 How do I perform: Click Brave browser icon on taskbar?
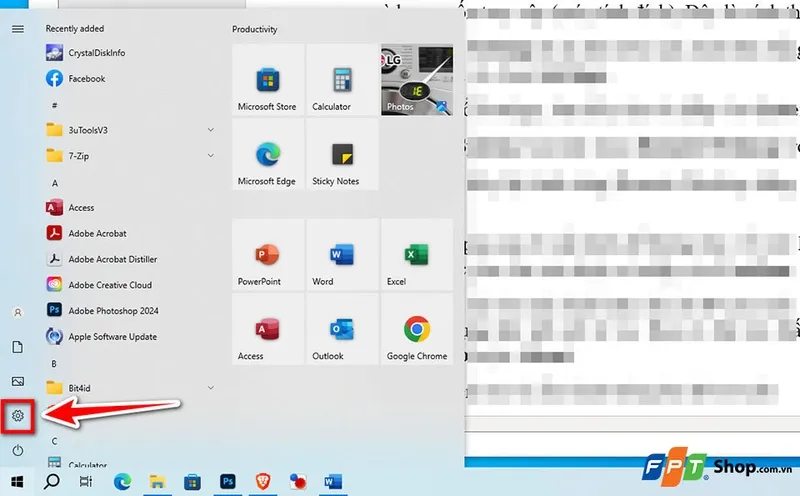pos(263,482)
